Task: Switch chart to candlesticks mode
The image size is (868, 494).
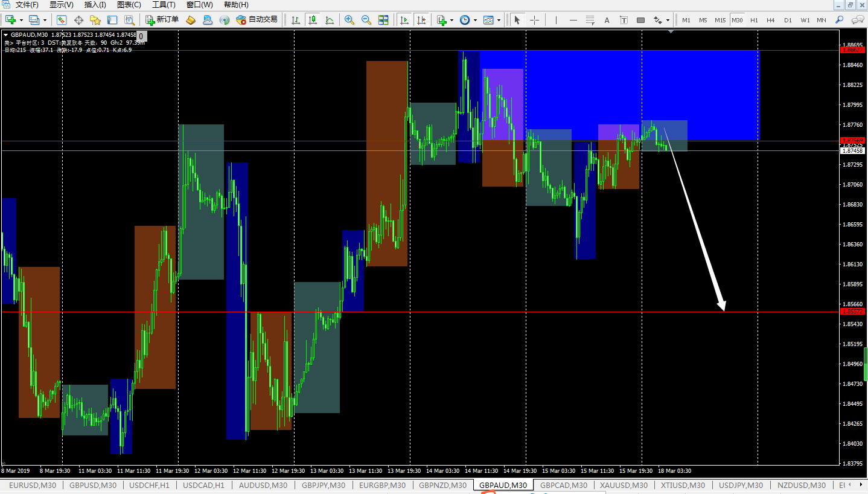Action: coord(313,20)
